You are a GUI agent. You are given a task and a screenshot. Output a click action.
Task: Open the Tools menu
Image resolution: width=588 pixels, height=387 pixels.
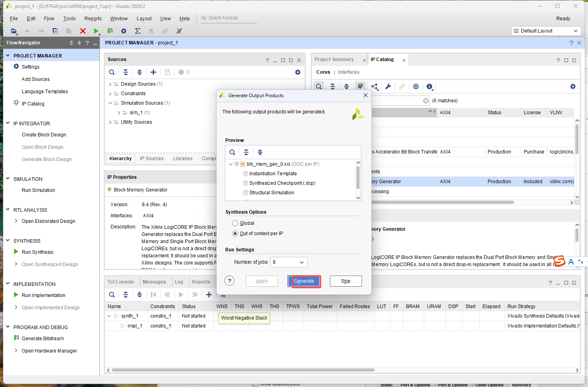point(69,19)
